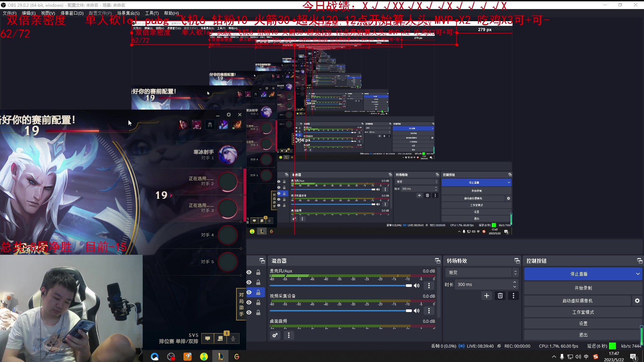The width and height of the screenshot is (644, 362).
Task: Open network tray icon
Action: click(570, 357)
